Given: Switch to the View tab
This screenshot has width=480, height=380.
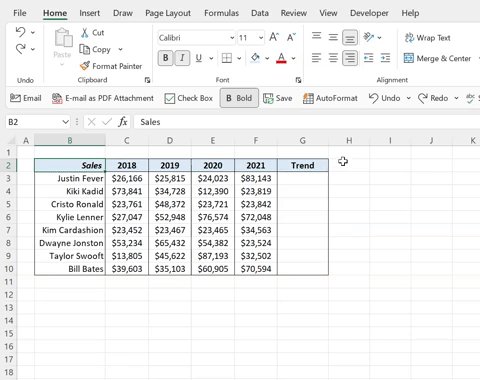Looking at the screenshot, I should pos(328,13).
